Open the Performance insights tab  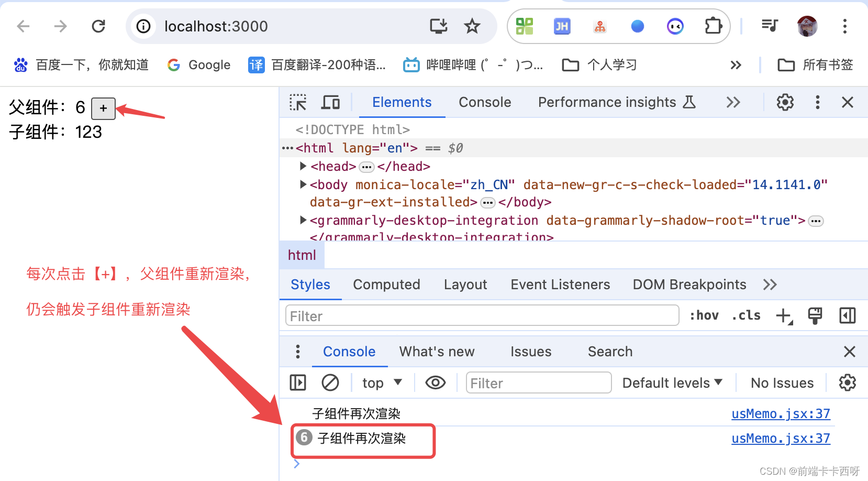pyautogui.click(x=617, y=102)
